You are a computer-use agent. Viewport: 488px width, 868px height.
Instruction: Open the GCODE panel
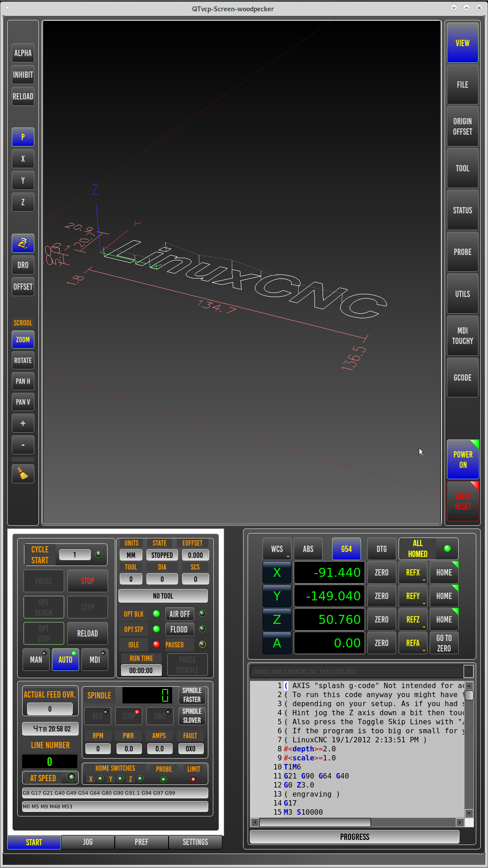[x=463, y=377]
